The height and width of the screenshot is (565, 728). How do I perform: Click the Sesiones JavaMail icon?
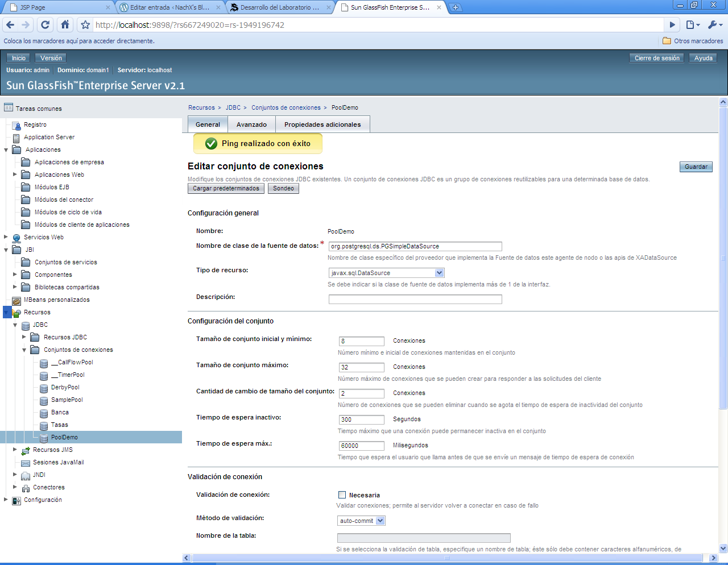pyautogui.click(x=26, y=463)
